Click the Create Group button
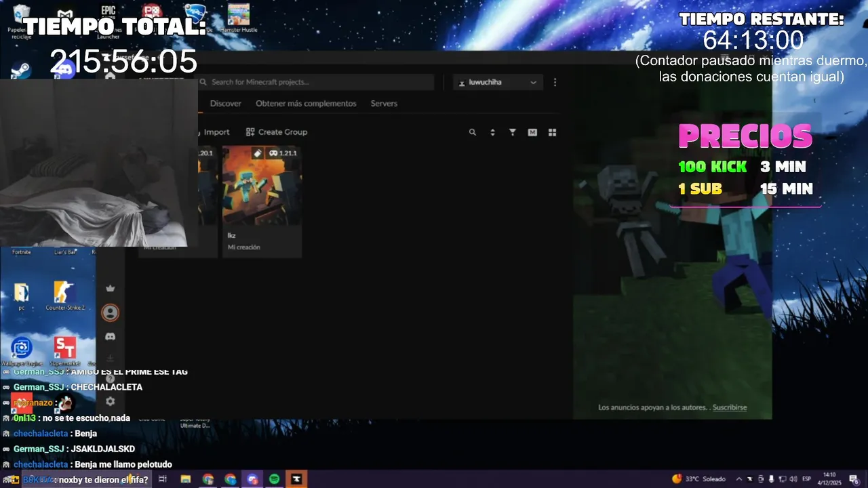The height and width of the screenshot is (488, 868). pyautogui.click(x=277, y=132)
